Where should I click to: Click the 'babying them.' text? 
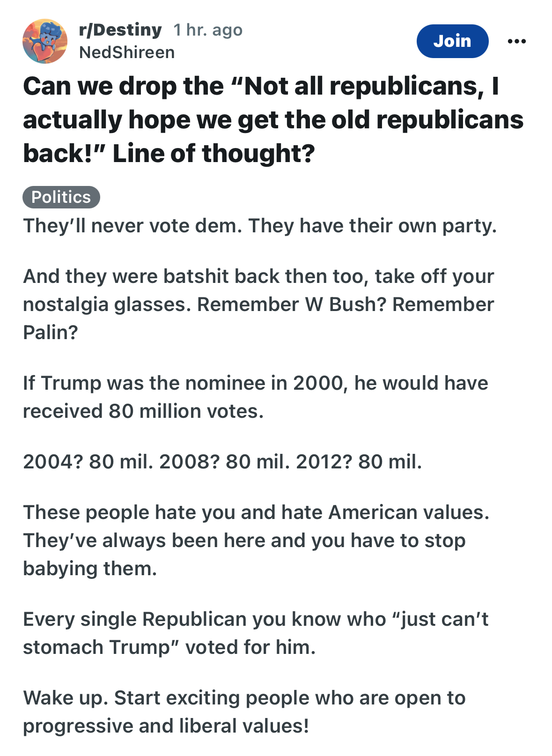[90, 569]
